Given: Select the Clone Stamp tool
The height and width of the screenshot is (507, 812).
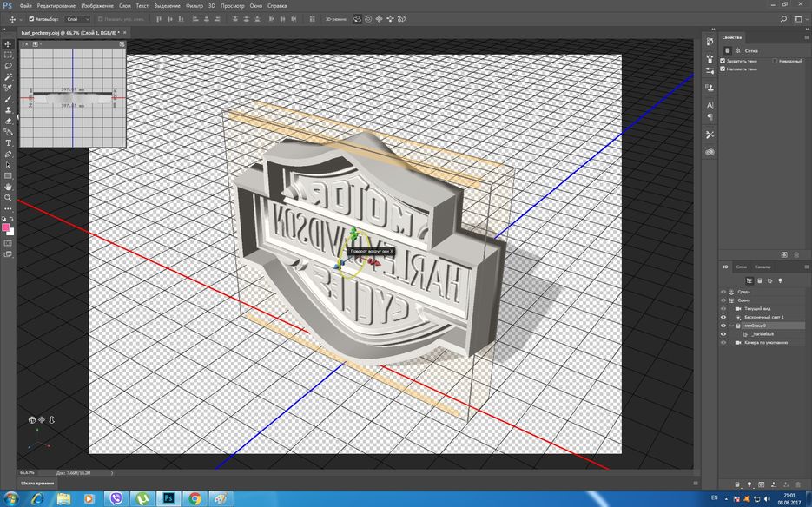Looking at the screenshot, I should click(x=8, y=109).
